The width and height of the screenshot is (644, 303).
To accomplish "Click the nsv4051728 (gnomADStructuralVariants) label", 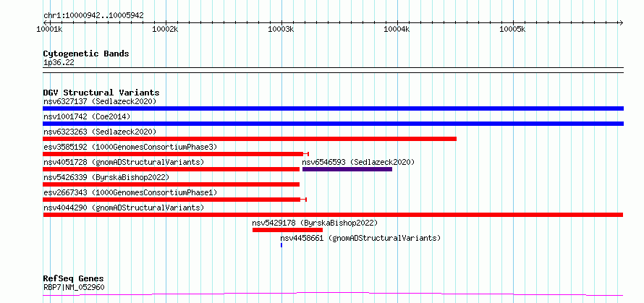I will pos(124,162).
